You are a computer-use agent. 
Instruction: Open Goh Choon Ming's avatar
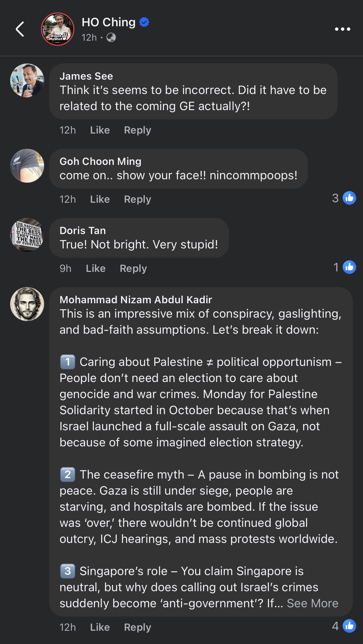(27, 166)
